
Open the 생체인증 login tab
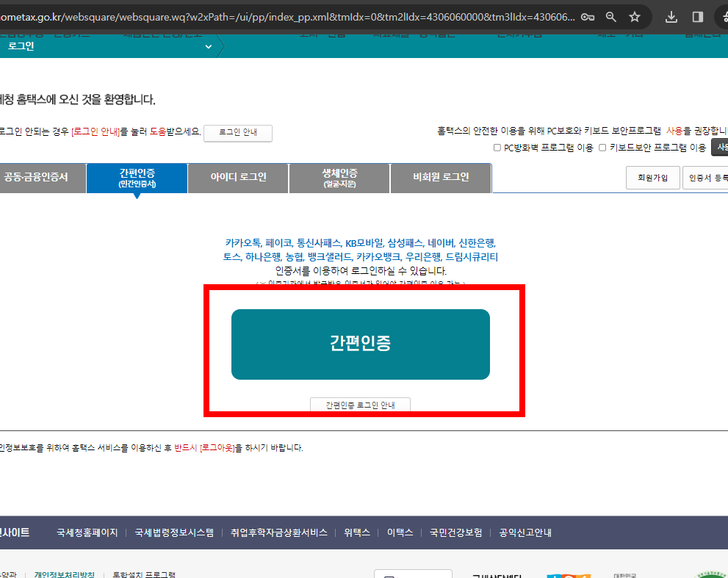click(338, 178)
